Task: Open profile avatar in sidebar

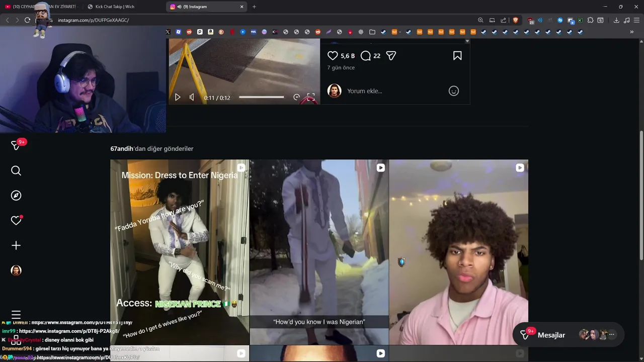Action: [16, 270]
